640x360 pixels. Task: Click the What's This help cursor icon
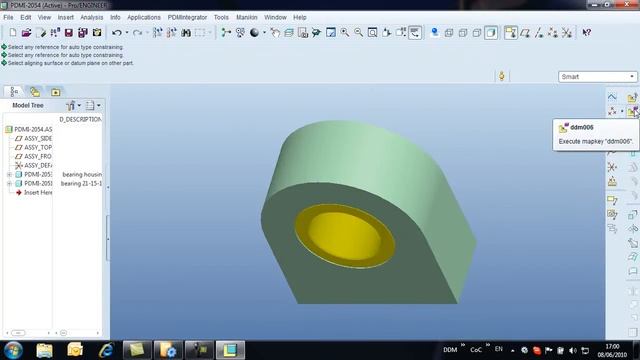587,33
